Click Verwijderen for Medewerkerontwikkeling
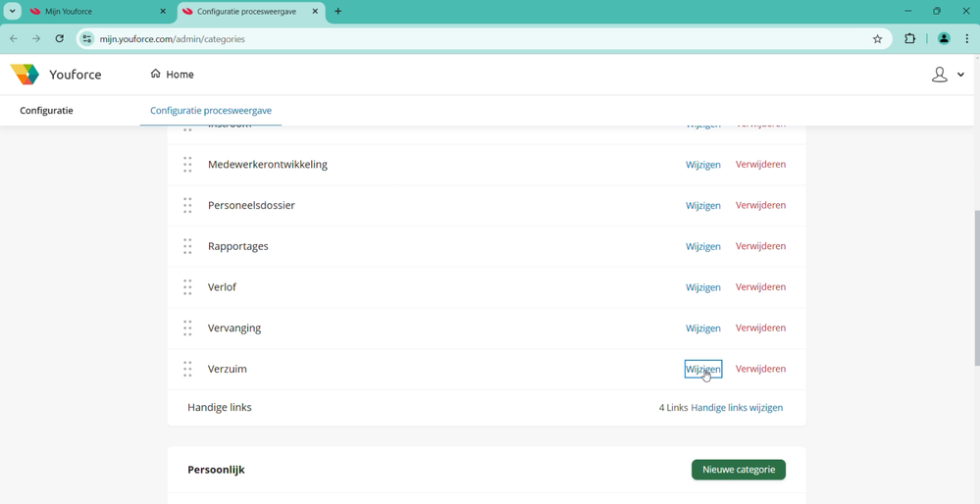 click(760, 165)
